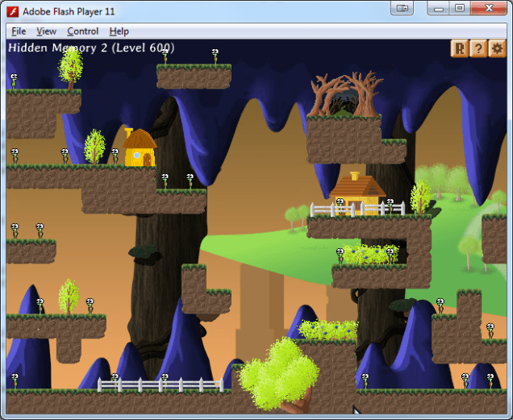Click the R restart level icon

[459, 49]
